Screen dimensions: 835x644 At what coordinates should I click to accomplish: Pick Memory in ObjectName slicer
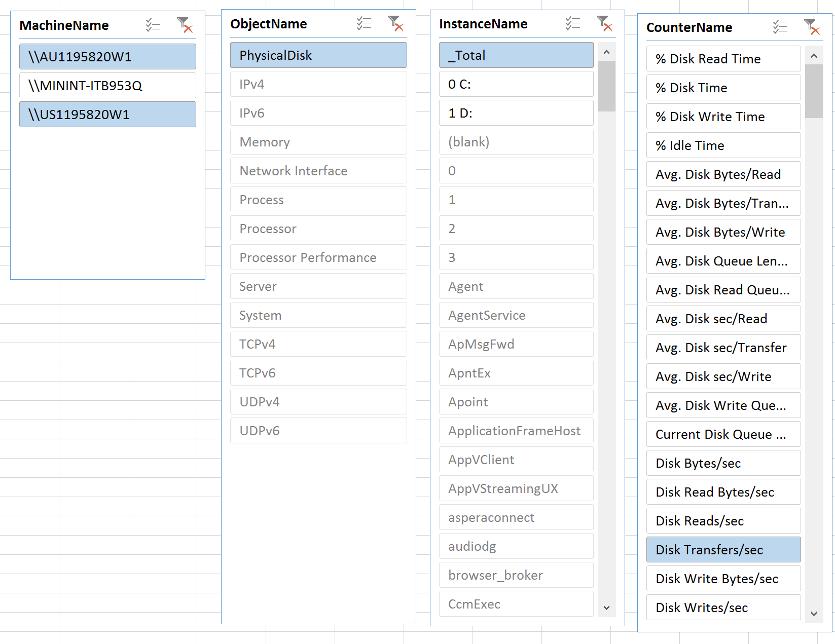[318, 141]
